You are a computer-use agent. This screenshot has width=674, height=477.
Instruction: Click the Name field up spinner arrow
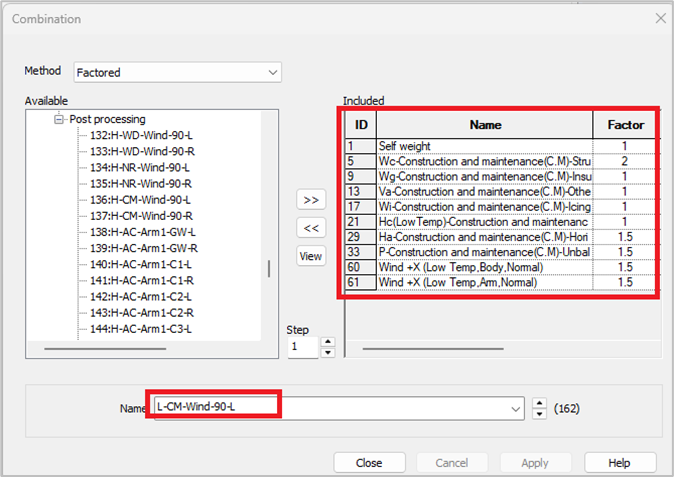click(x=540, y=403)
